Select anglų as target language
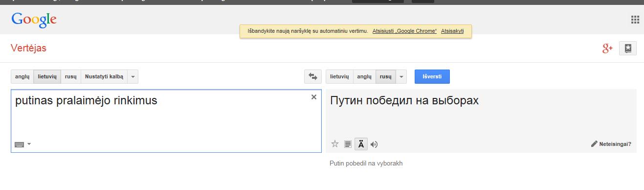The height and width of the screenshot is (190, 644). (364, 77)
